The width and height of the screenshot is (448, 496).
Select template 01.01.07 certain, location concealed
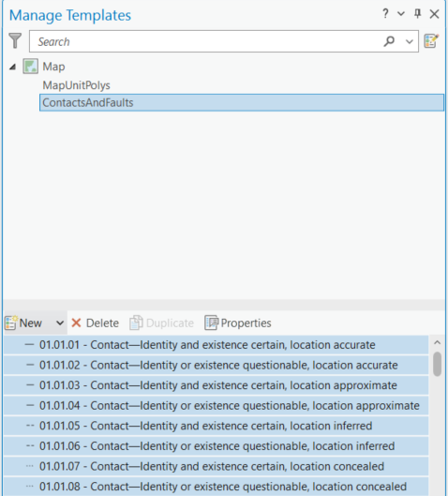[216, 466]
